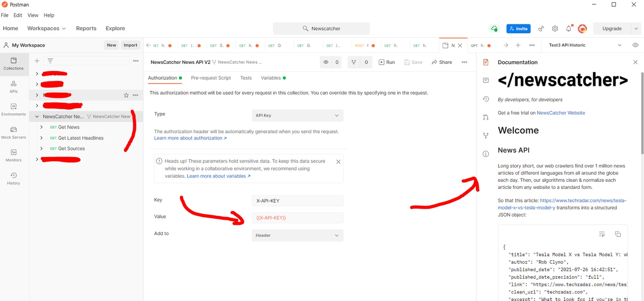Open the Comments icon in right sidebar
The image size is (644, 301).
[x=486, y=80]
